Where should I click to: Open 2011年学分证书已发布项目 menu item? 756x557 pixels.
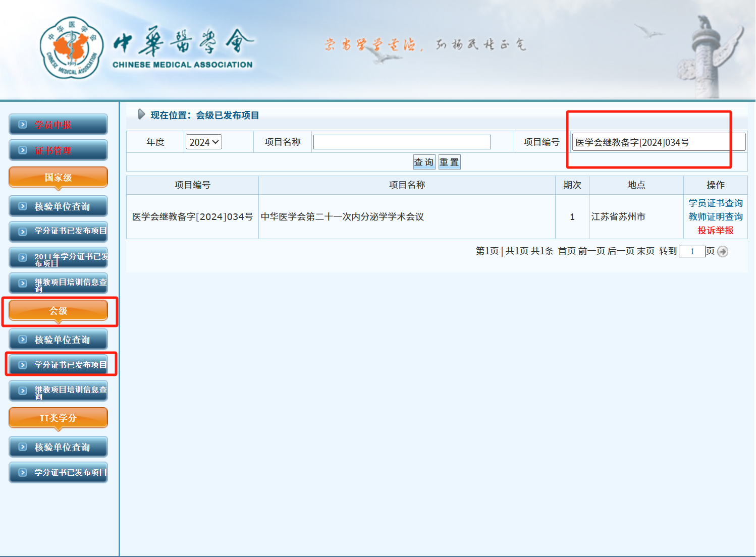click(58, 258)
